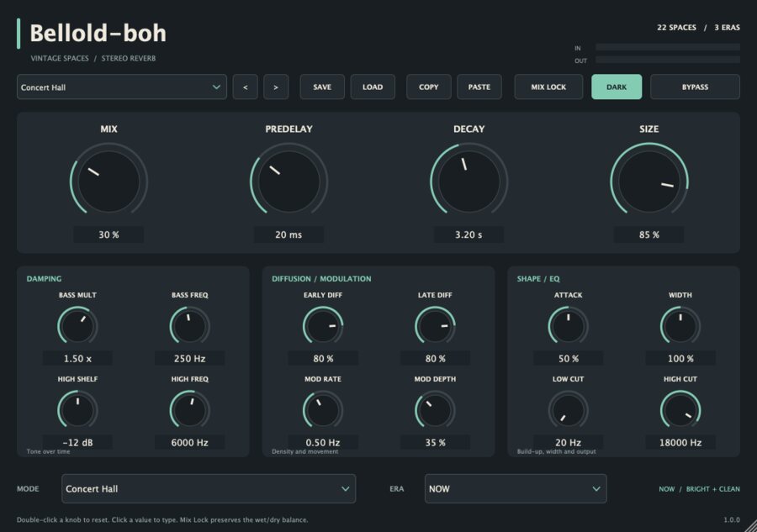
Task: Click the High Cut value 18000 Hz
Action: click(x=680, y=442)
